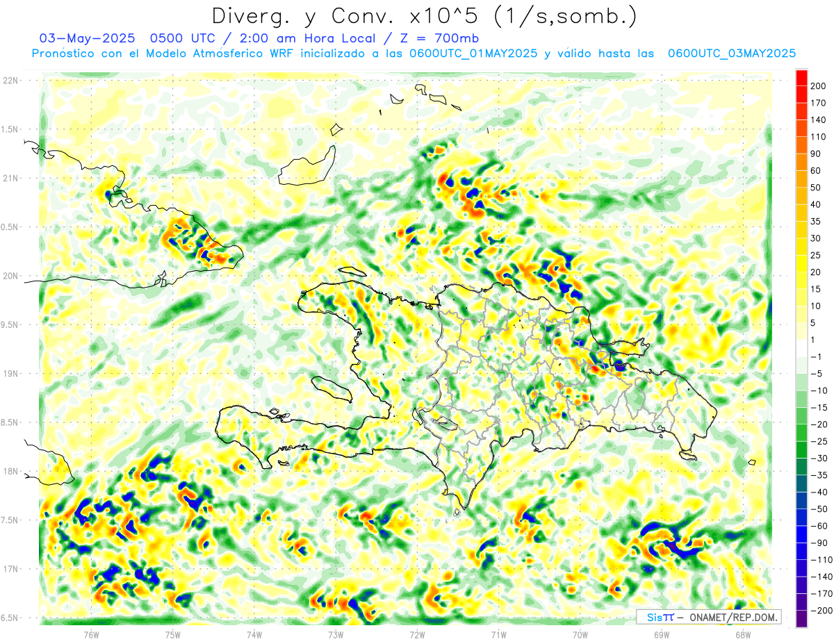Click the '35' value on the color scale
The height and width of the screenshot is (644, 834).
tap(816, 222)
